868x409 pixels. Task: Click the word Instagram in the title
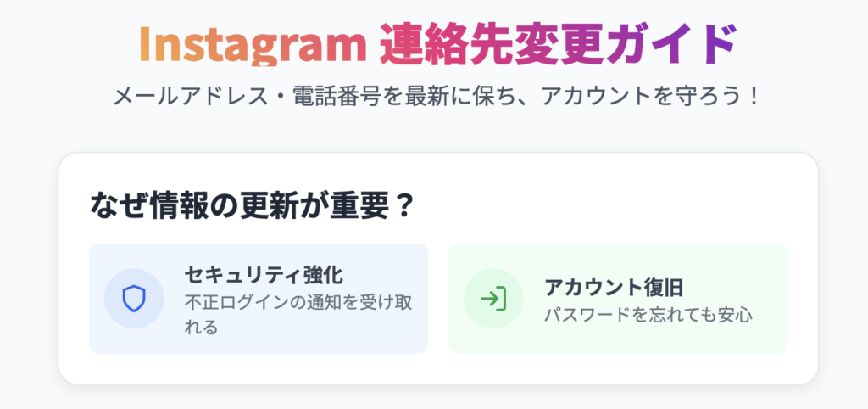coord(253,46)
